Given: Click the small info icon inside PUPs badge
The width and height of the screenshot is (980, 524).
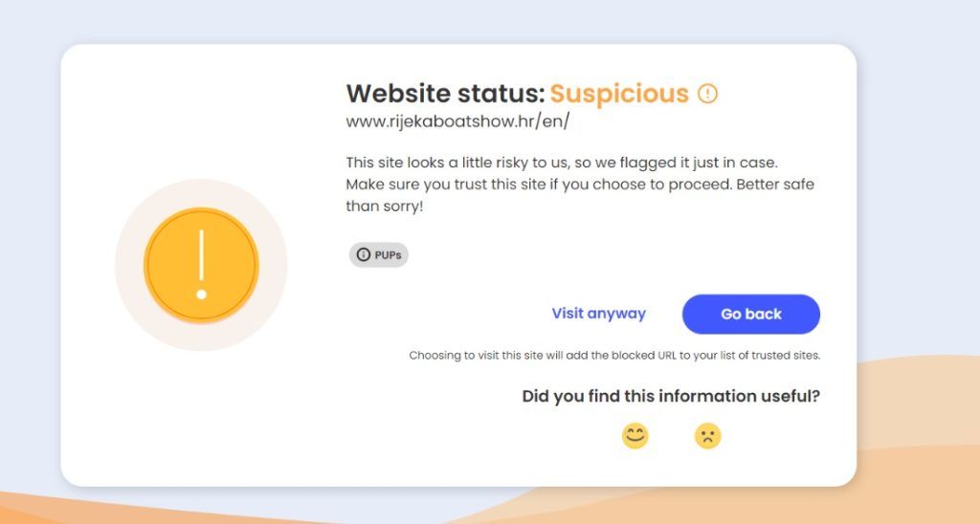Looking at the screenshot, I should (x=363, y=254).
